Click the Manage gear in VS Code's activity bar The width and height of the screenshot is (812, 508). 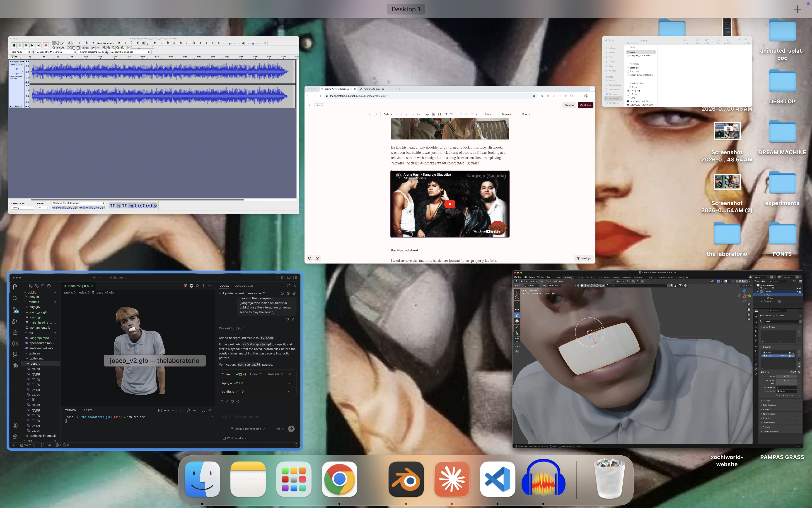(15, 437)
